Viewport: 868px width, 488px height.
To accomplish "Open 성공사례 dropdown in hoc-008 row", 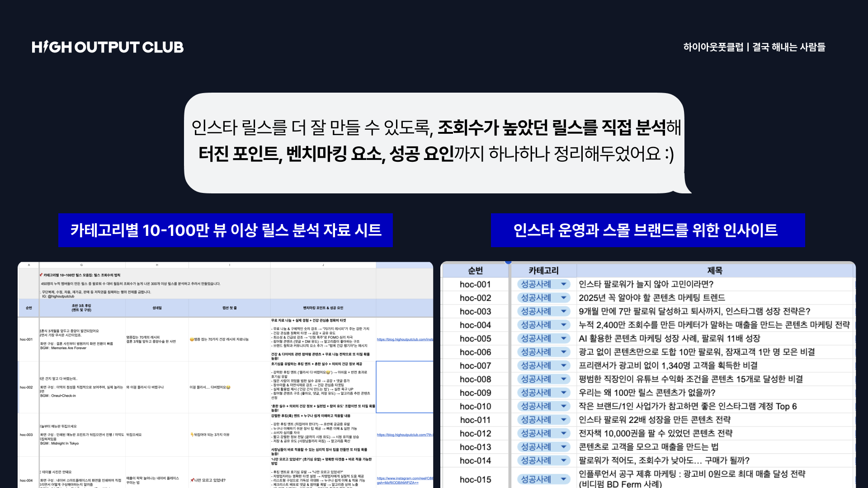I will click(564, 379).
